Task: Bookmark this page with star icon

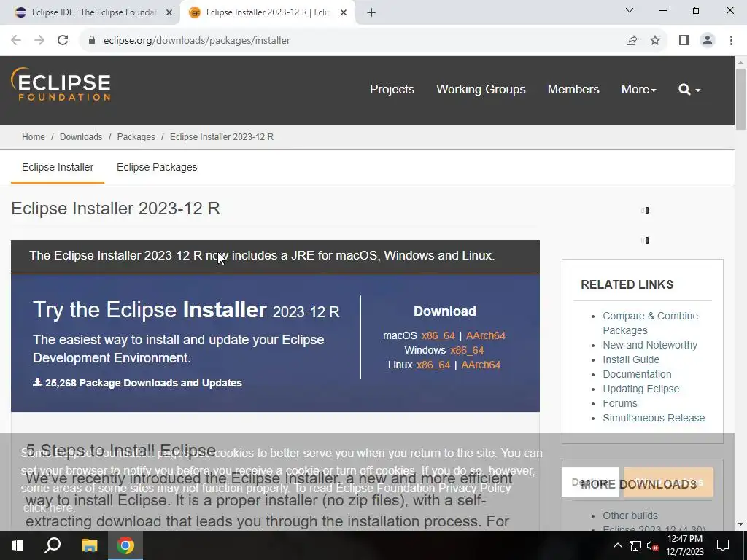Action: [x=655, y=41]
